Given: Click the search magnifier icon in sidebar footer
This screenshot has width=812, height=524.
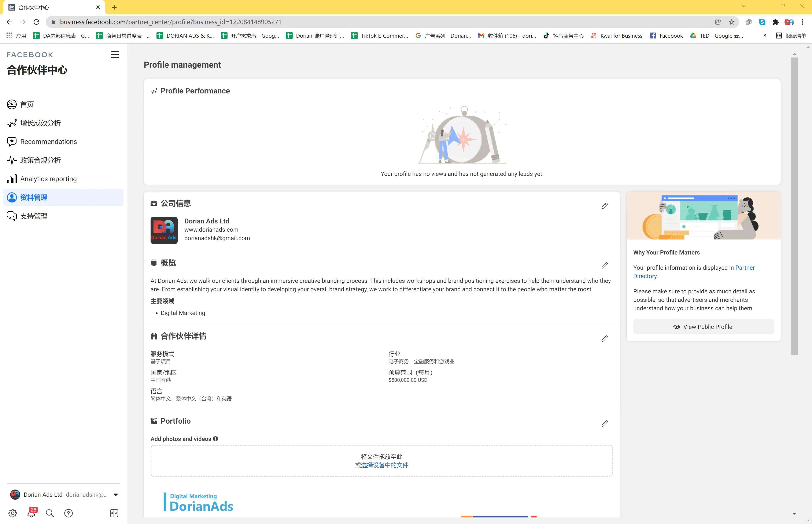Looking at the screenshot, I should click(50, 513).
